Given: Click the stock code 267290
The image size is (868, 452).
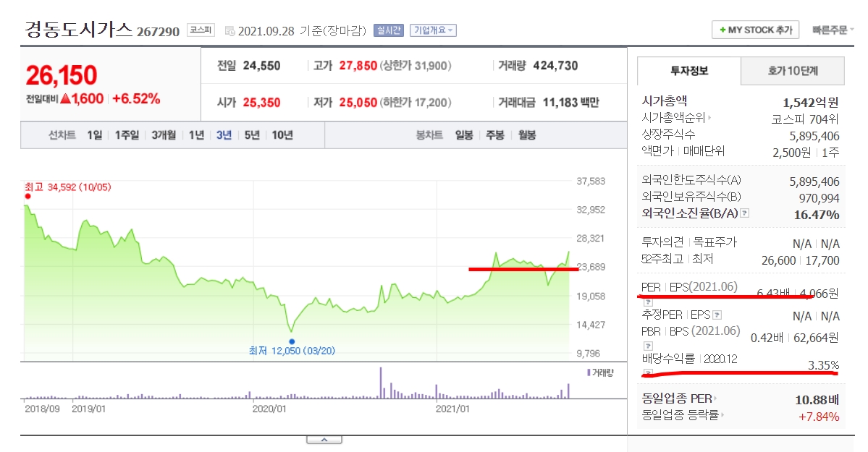Looking at the screenshot, I should tap(159, 32).
